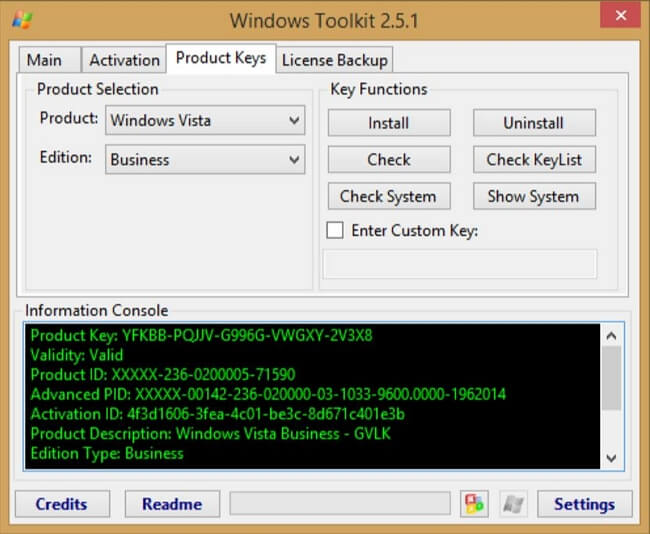The image size is (650, 534).
Task: Click the Edition Type: Business line
Action: [107, 453]
